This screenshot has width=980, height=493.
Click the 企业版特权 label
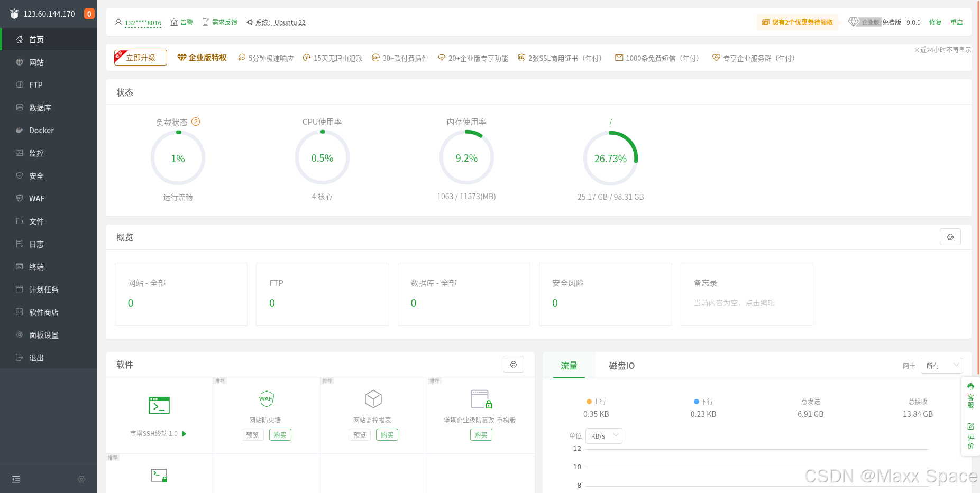click(202, 58)
